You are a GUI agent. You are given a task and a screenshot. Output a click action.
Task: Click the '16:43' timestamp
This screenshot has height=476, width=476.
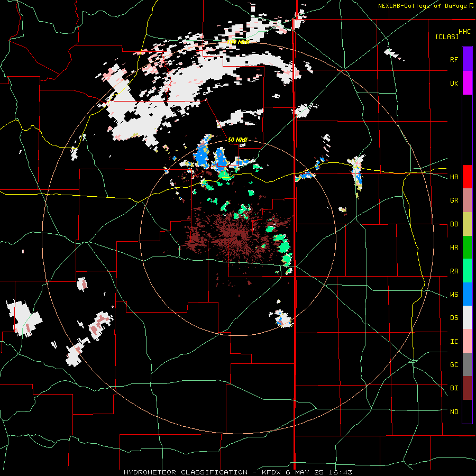click(x=340, y=472)
